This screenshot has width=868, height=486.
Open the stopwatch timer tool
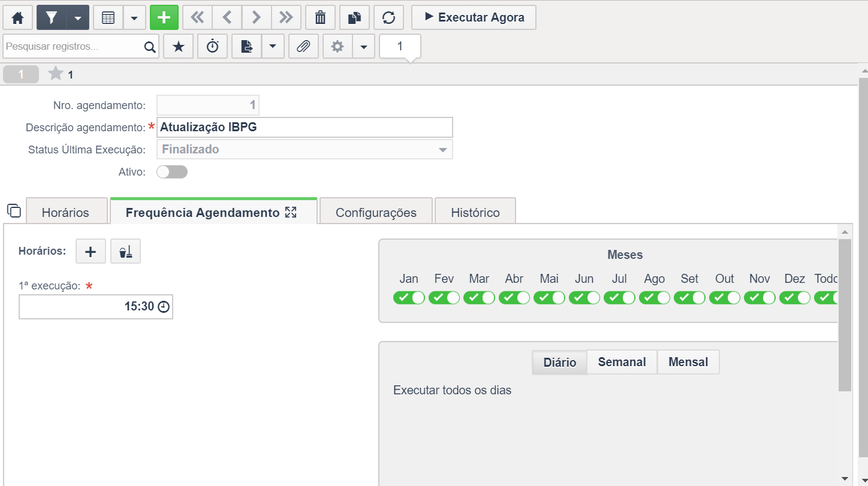213,47
